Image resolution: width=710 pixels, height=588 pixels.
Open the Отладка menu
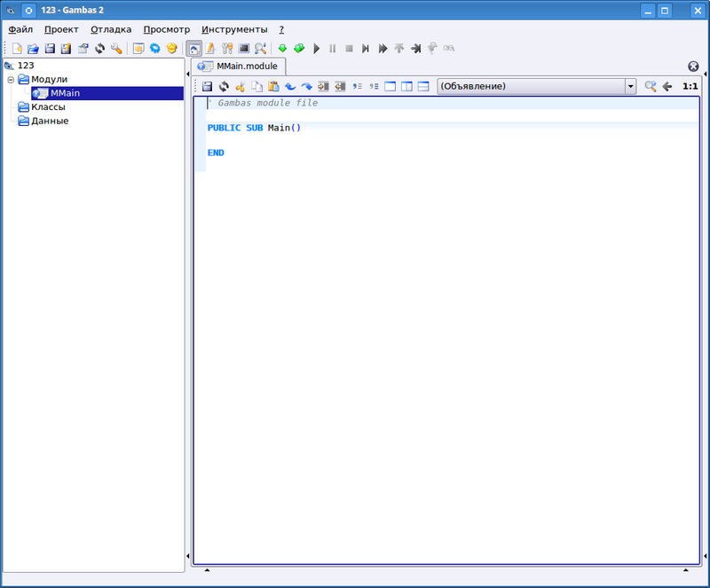[111, 29]
